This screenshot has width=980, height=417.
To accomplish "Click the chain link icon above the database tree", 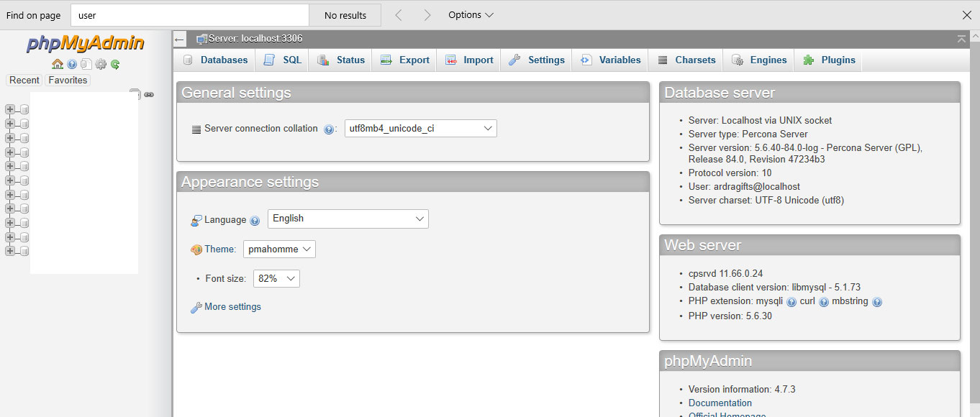I will pos(149,94).
